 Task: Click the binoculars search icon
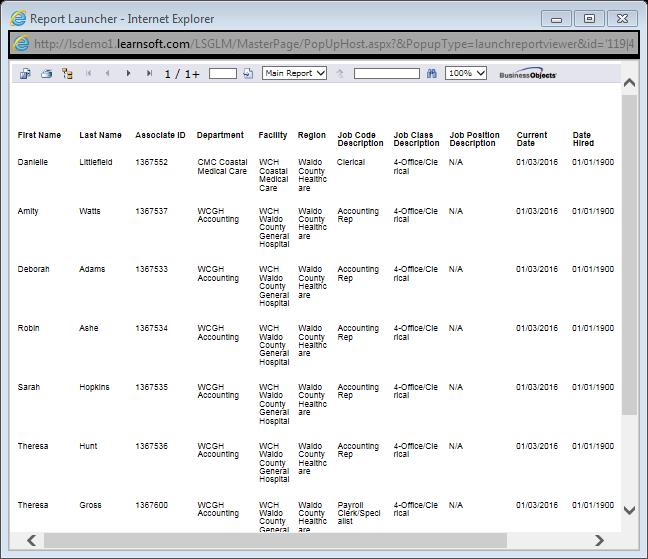(x=432, y=74)
